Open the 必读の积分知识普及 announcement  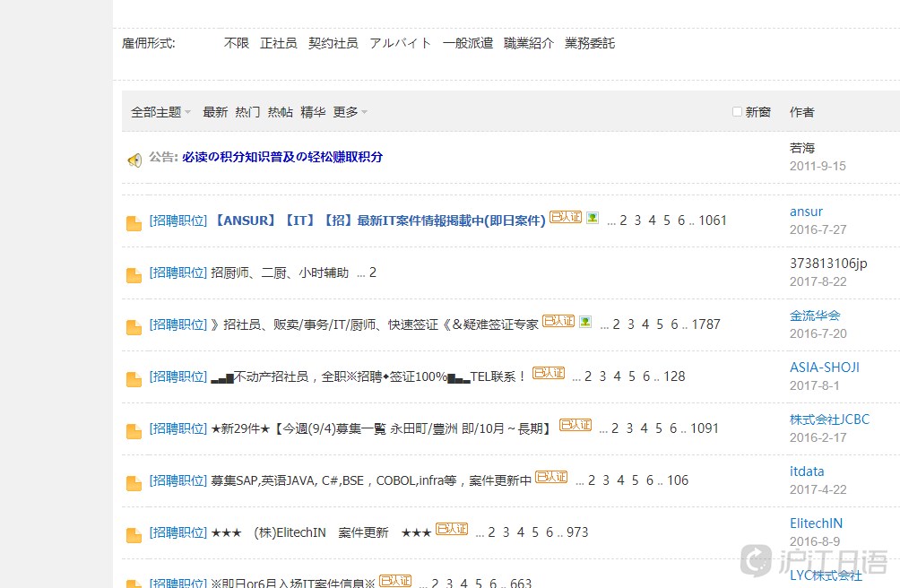click(x=281, y=157)
